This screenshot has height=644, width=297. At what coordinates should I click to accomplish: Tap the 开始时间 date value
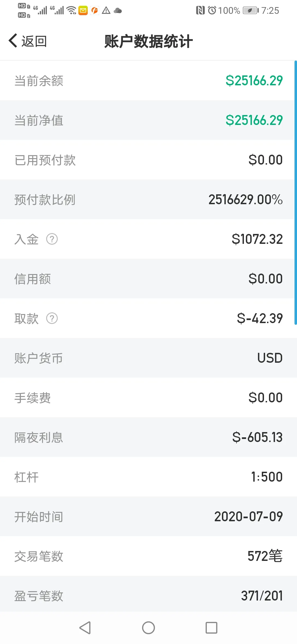coord(249,516)
